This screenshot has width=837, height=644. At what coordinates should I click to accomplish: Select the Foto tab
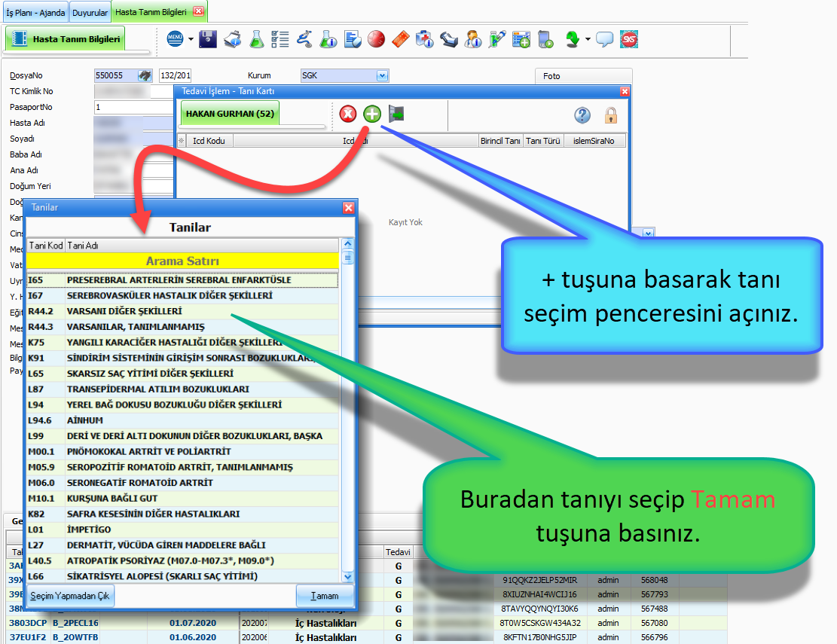point(551,76)
